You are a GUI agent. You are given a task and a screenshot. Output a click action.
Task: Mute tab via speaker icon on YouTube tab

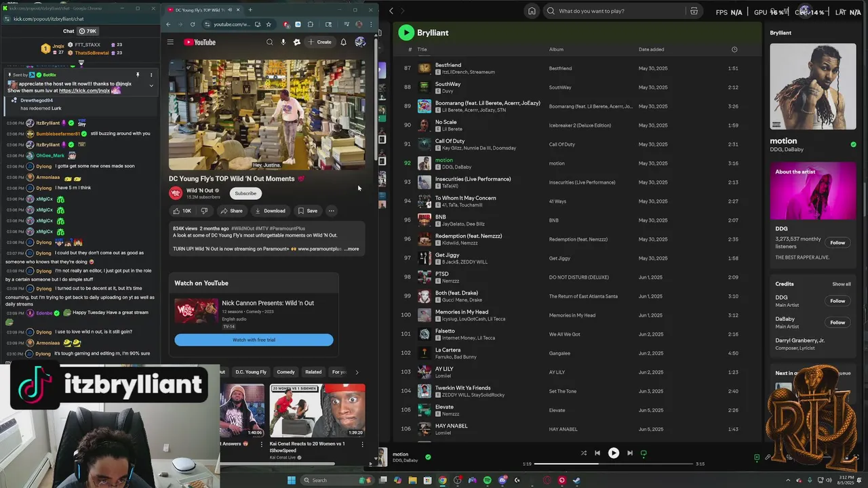230,9
